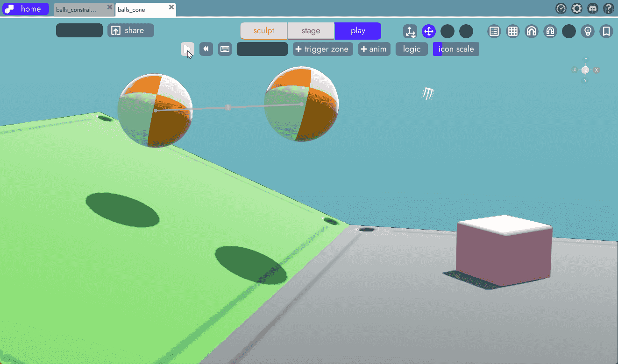
Task: Click the rewind simulation button
Action: (206, 49)
